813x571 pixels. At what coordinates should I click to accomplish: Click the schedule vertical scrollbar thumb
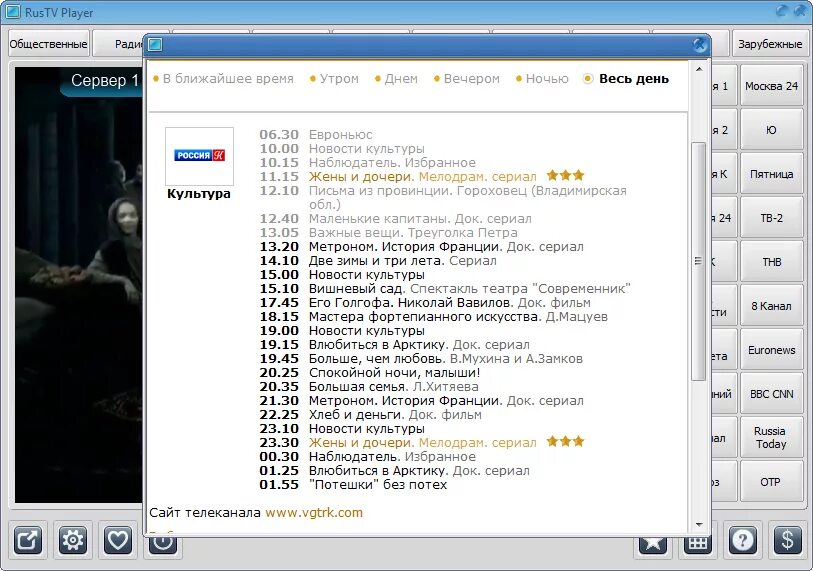[x=699, y=261]
